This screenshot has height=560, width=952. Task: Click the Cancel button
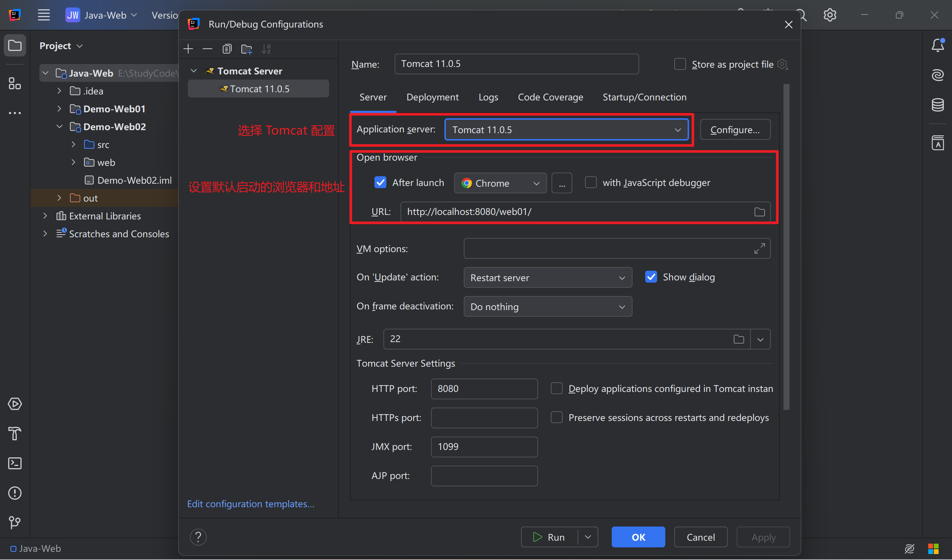click(x=701, y=537)
